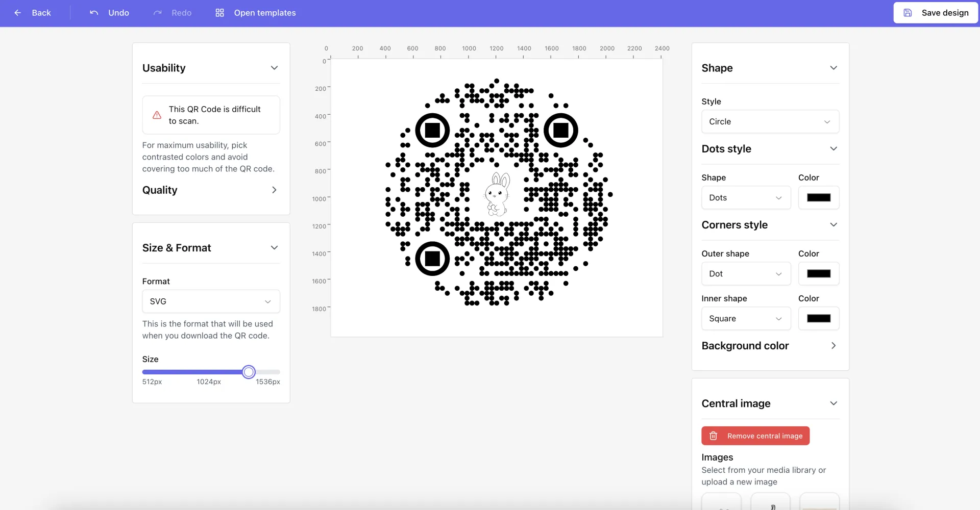
Task: Collapse the Central image section
Action: pos(833,403)
